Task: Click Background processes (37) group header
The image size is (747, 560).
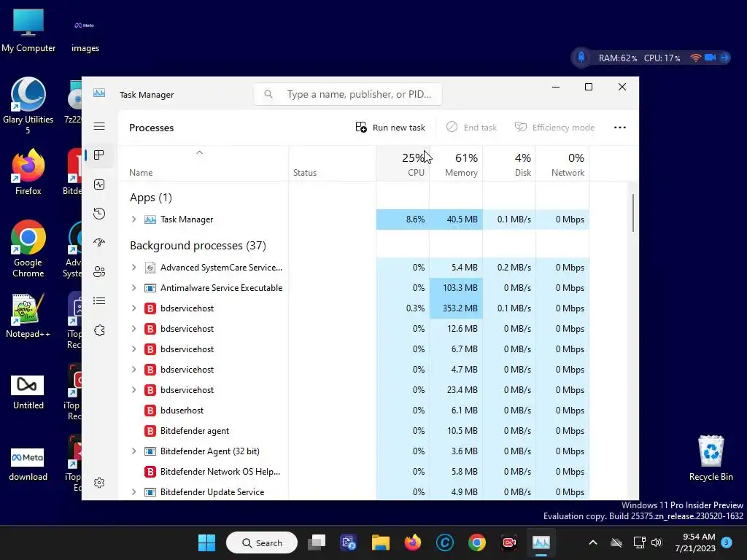Action: pos(198,245)
